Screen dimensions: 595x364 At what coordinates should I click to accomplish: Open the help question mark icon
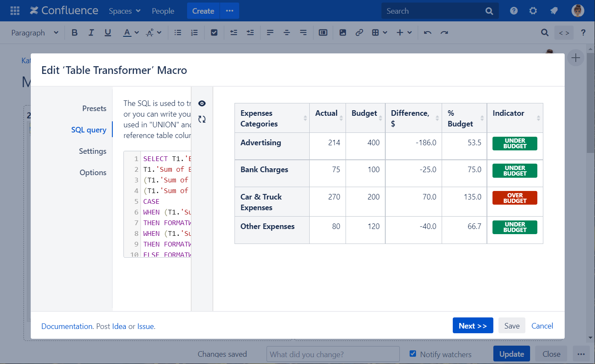[514, 11]
